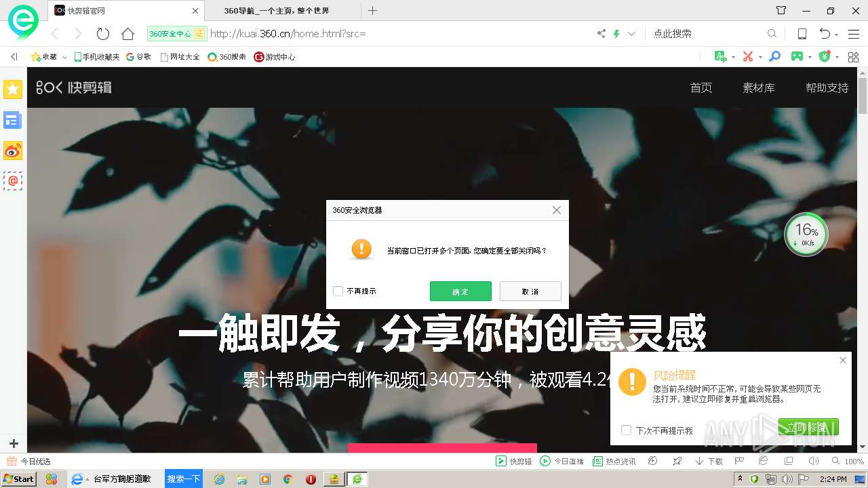The width and height of the screenshot is (868, 488).
Task: Click the 360安全中心 site badge
Action: (176, 33)
